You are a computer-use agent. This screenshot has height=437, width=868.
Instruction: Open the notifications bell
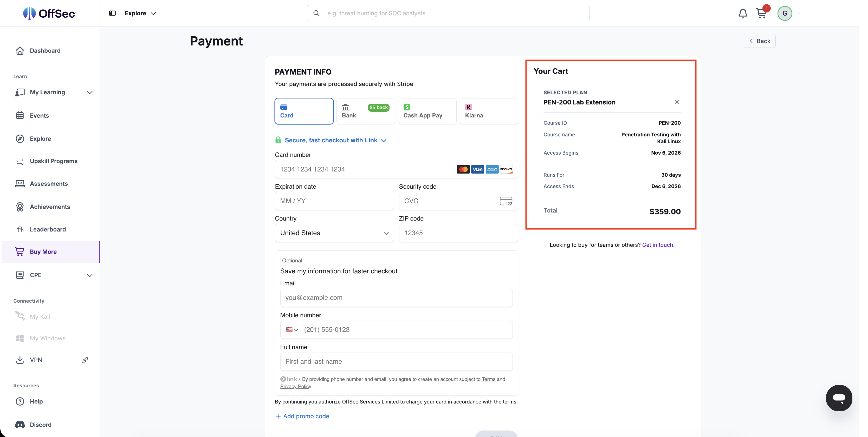coord(743,14)
